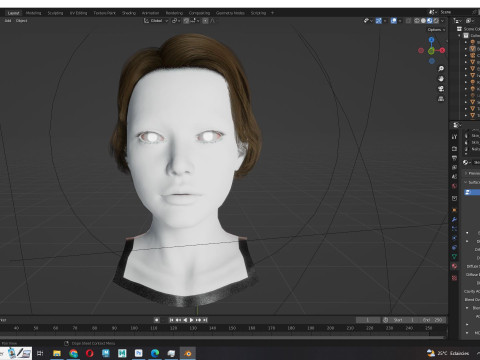Switch to the Shading workspace tab
Screen dimensions: 480x360
(129, 13)
